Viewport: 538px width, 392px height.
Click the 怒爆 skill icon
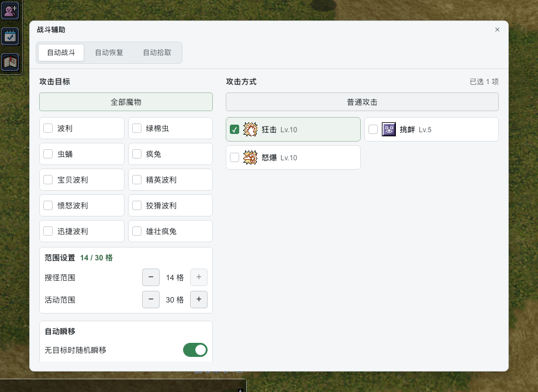[x=250, y=157]
